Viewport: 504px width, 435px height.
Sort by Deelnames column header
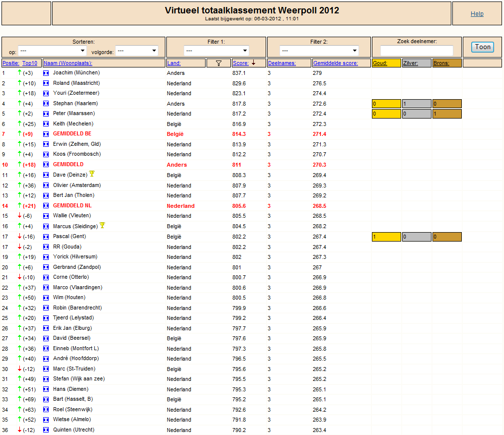280,63
